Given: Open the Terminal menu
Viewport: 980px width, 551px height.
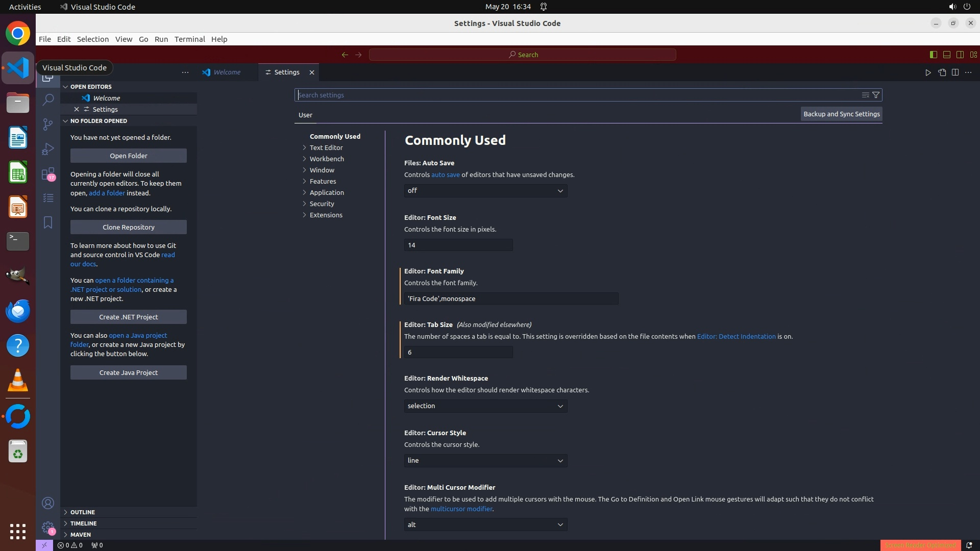Looking at the screenshot, I should point(189,39).
